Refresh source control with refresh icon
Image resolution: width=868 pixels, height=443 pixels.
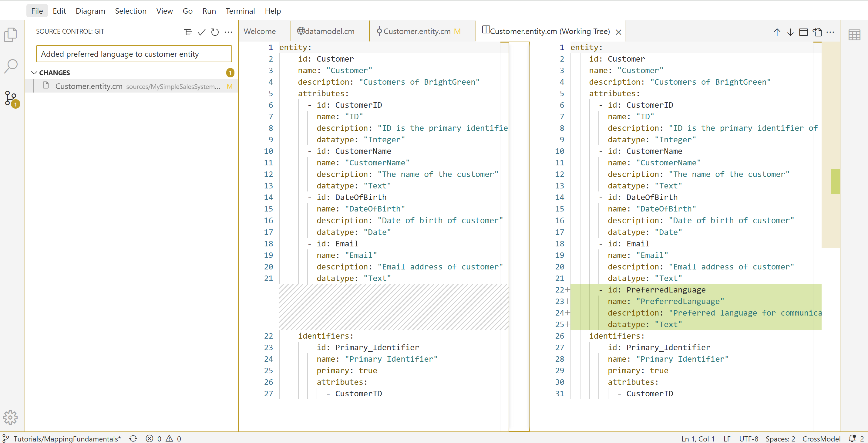[215, 32]
